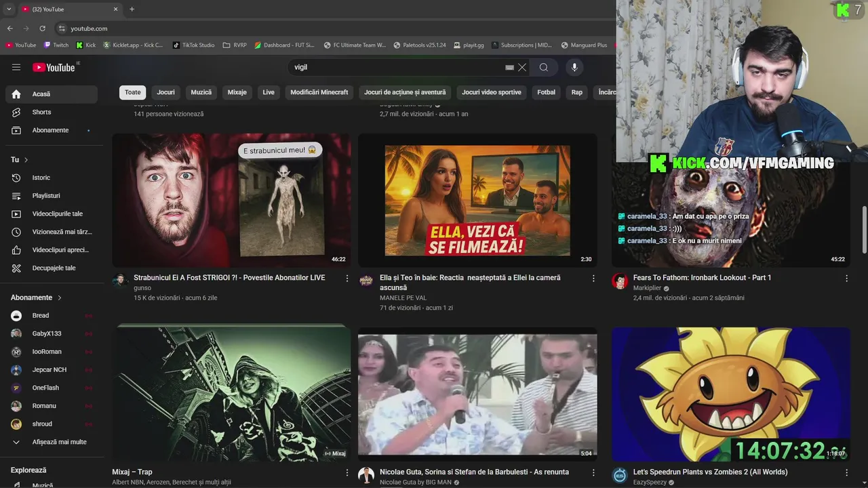This screenshot has height=488, width=868.
Task: Go to Acasă in sidebar
Action: [x=52, y=94]
